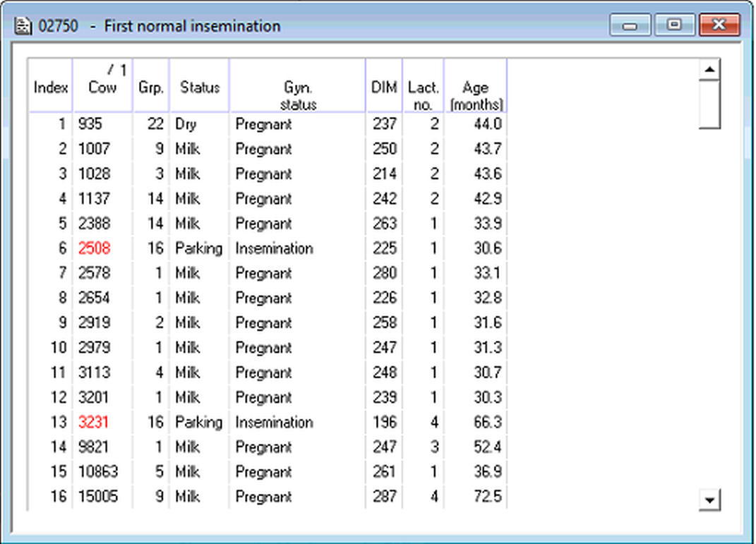Screen dimensions: 756x544
Task: Click Insemination gyn. status in row 13
Action: tap(274, 422)
